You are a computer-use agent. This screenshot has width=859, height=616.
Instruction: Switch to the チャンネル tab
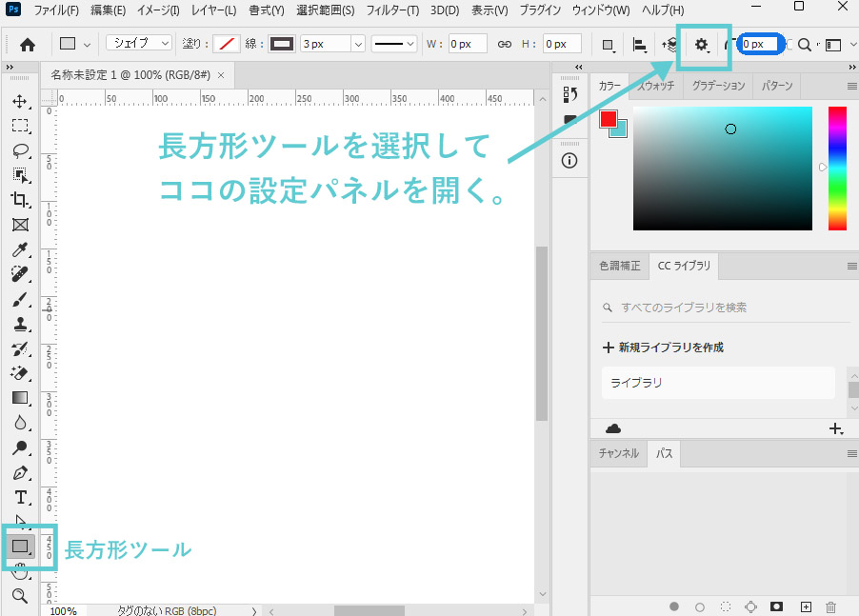point(618,453)
